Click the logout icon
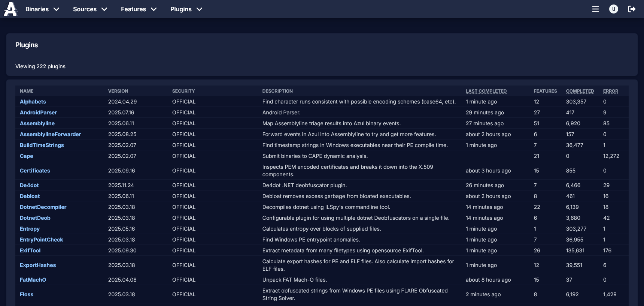Screen dimensions: 644x306 tap(632, 9)
